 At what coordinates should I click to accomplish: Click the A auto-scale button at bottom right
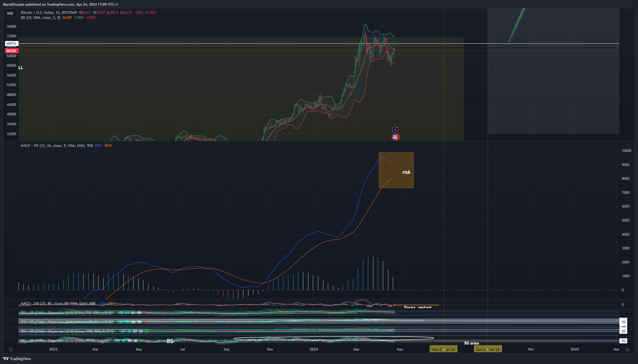628,349
